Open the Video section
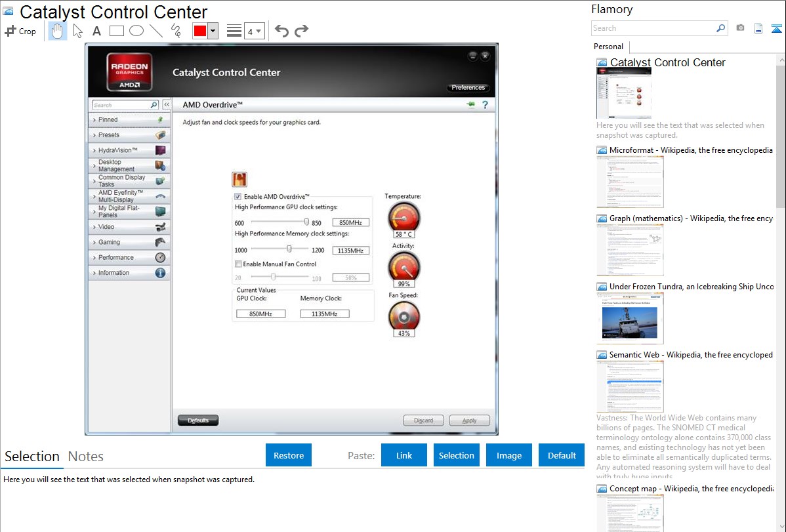 (x=129, y=226)
